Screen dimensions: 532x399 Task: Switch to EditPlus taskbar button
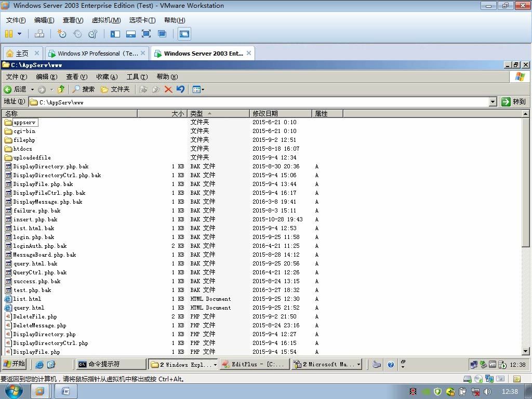(255, 364)
